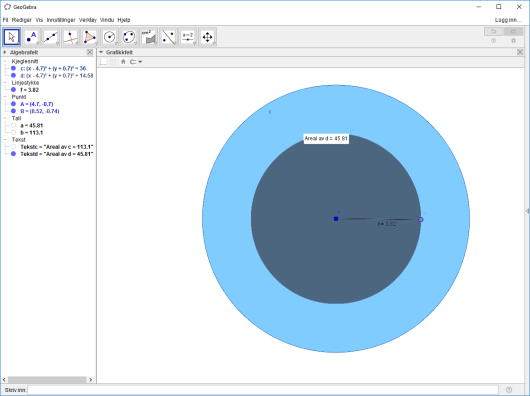Open the settings gear icon
This screenshot has width=530, height=396.
pos(513,41)
